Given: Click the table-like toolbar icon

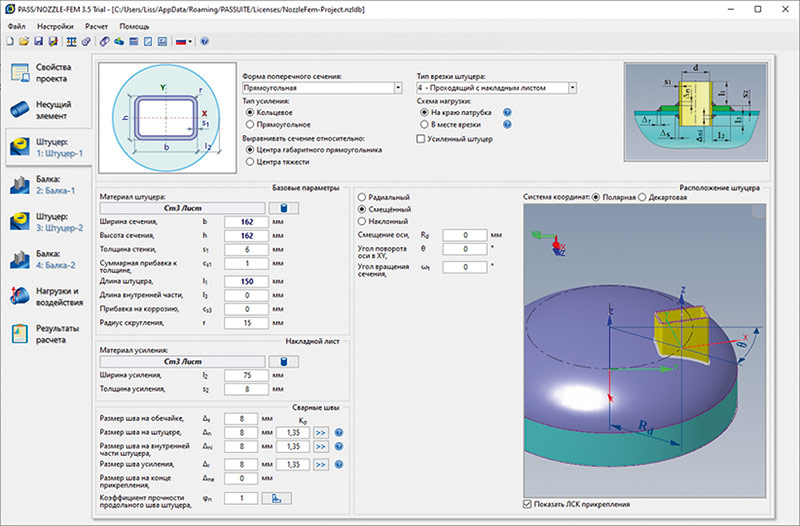Looking at the screenshot, I should click(134, 42).
